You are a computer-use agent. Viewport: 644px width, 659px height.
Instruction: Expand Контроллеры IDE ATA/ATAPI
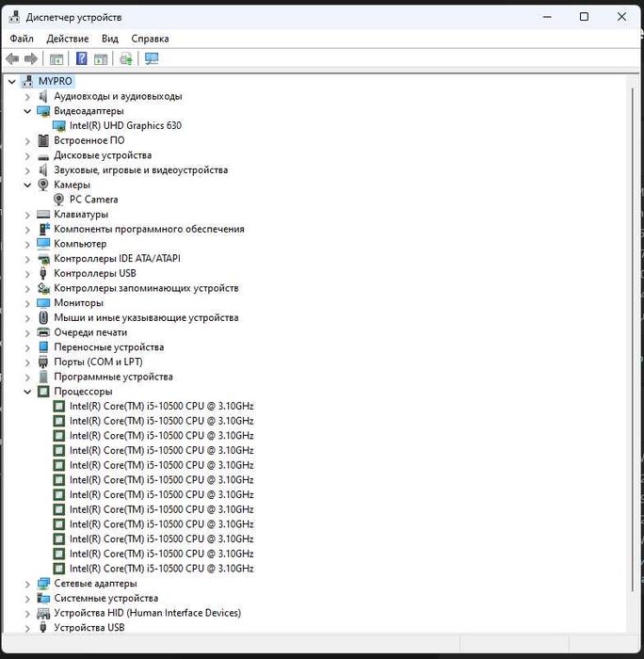[27, 259]
